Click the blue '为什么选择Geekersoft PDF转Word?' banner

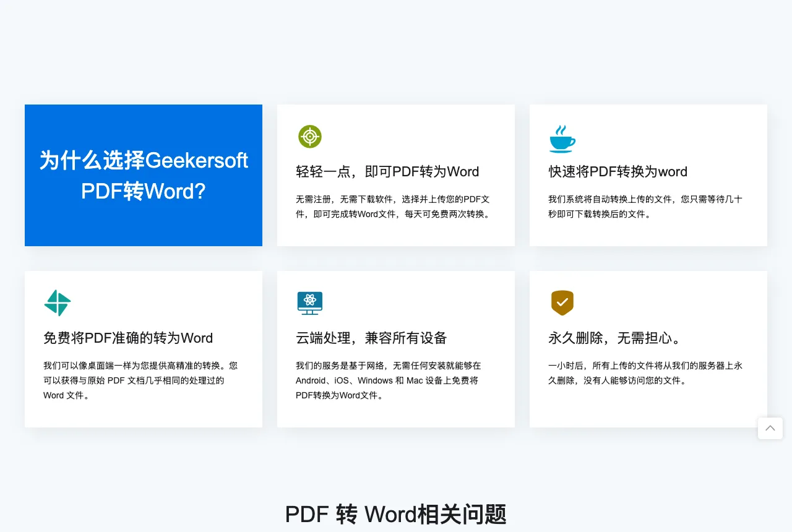click(144, 175)
